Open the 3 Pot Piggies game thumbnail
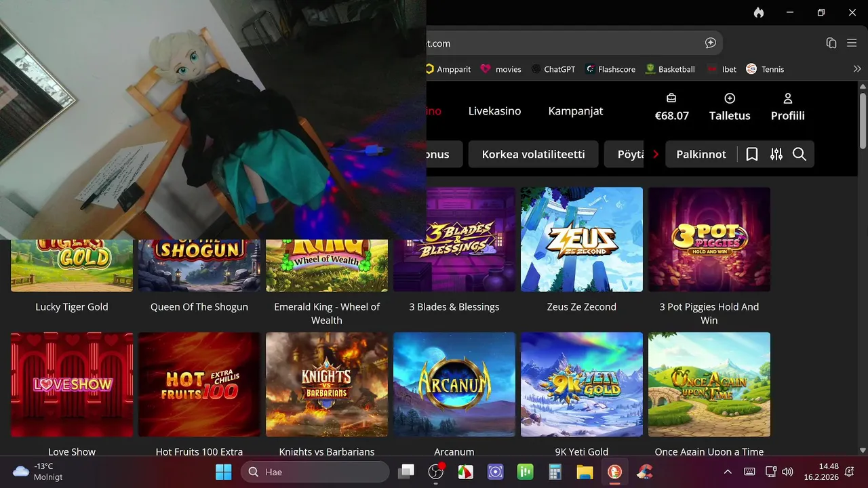This screenshot has height=488, width=868. [709, 239]
